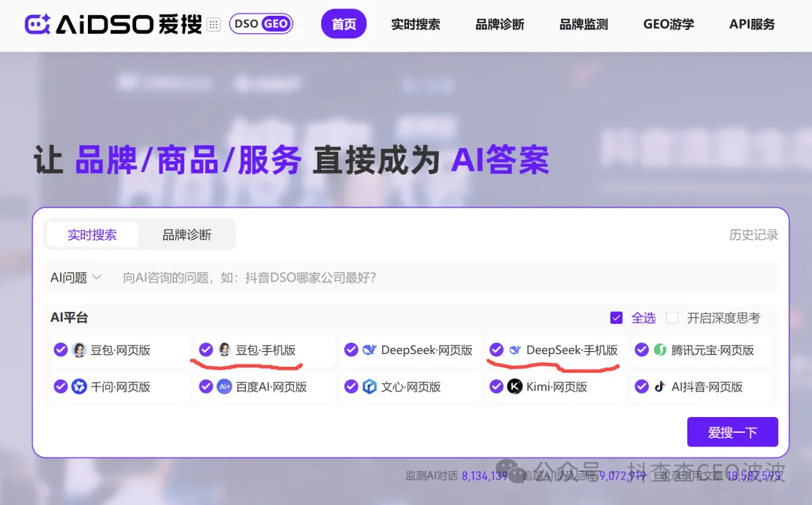Click the grid icon beside the logo

pos(214,23)
